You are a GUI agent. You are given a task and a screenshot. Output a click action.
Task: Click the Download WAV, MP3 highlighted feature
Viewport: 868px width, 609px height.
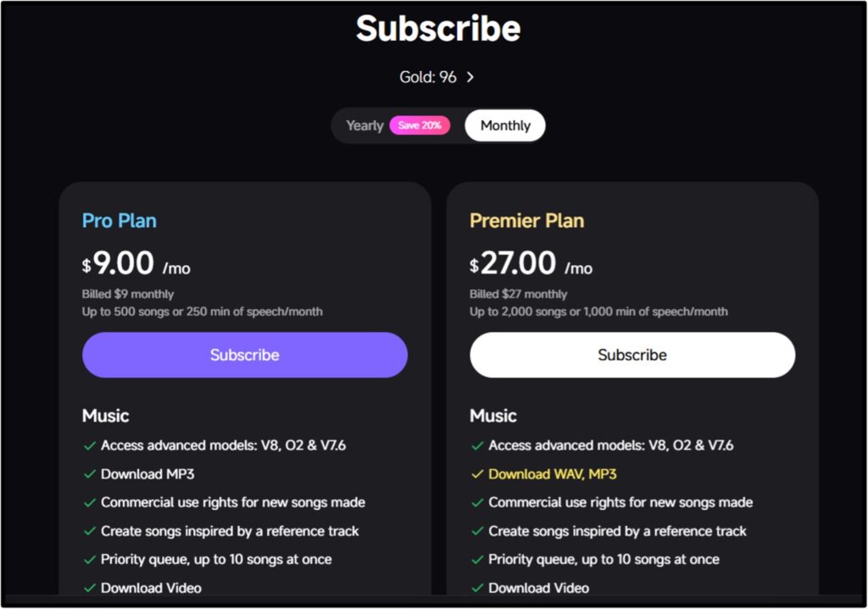pos(552,474)
